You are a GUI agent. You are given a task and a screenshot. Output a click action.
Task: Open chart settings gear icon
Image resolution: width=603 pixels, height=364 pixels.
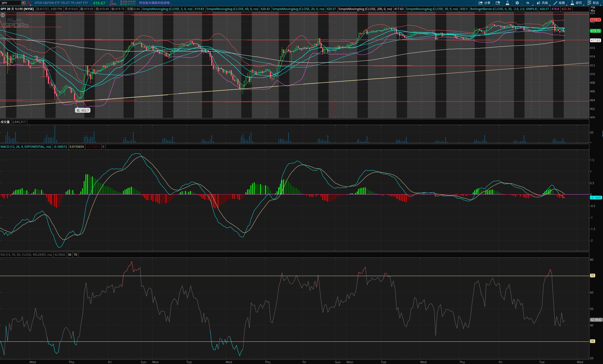coord(517,3)
